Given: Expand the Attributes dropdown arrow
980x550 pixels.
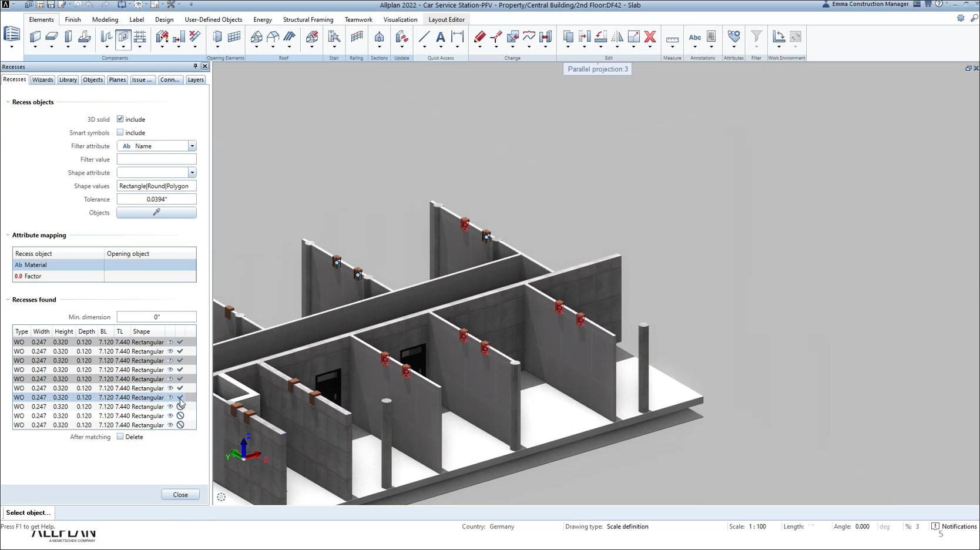Looking at the screenshot, I should 734,47.
